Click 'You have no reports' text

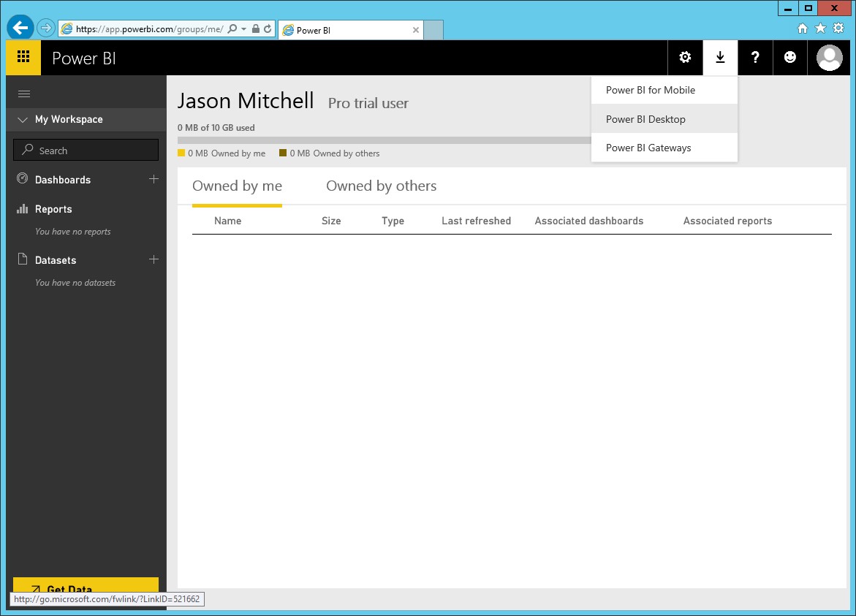pos(73,232)
